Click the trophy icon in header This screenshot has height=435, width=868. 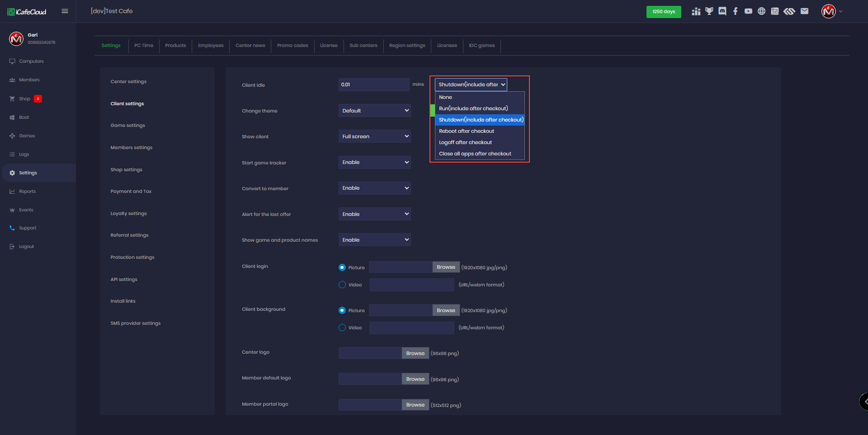(709, 11)
